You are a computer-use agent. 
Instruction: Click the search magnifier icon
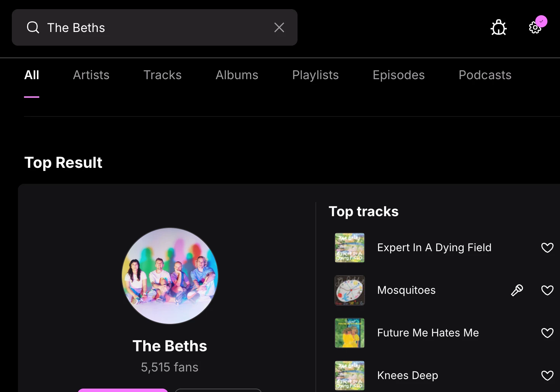coord(33,27)
